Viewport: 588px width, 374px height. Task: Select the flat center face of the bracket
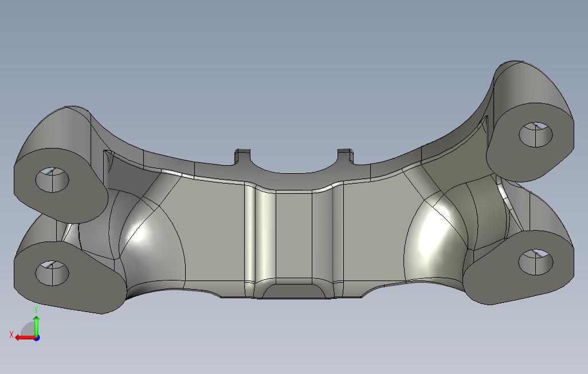pos(293,235)
